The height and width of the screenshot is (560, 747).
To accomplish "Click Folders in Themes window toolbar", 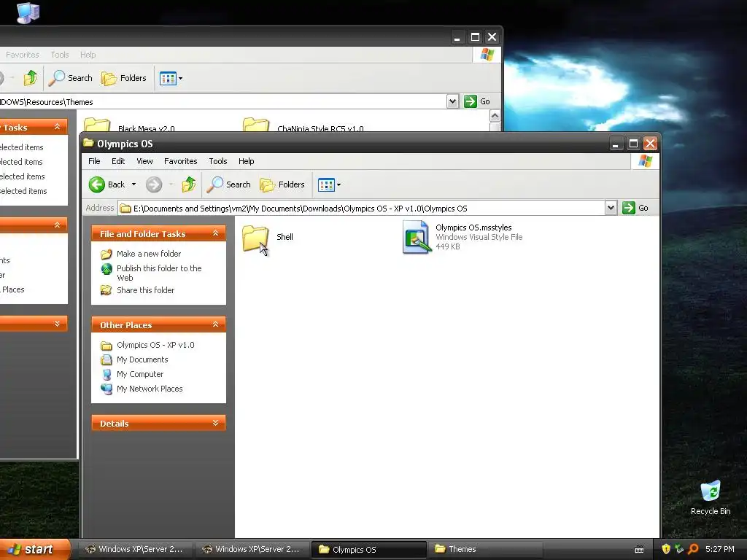I will 124,78.
